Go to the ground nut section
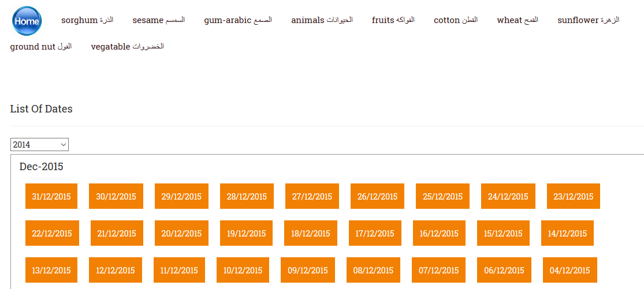This screenshot has height=289, width=644. click(41, 46)
